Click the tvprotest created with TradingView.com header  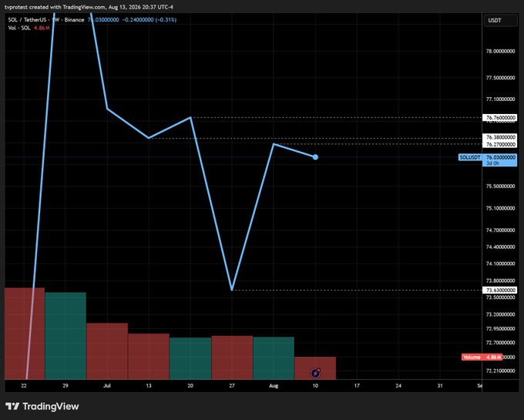(89, 7)
